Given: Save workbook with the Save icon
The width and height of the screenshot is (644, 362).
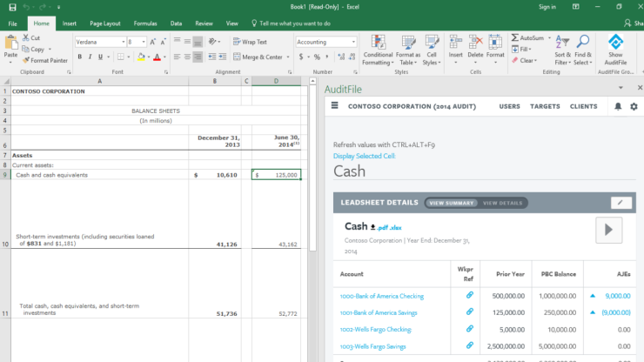Looking at the screenshot, I should 12,7.
